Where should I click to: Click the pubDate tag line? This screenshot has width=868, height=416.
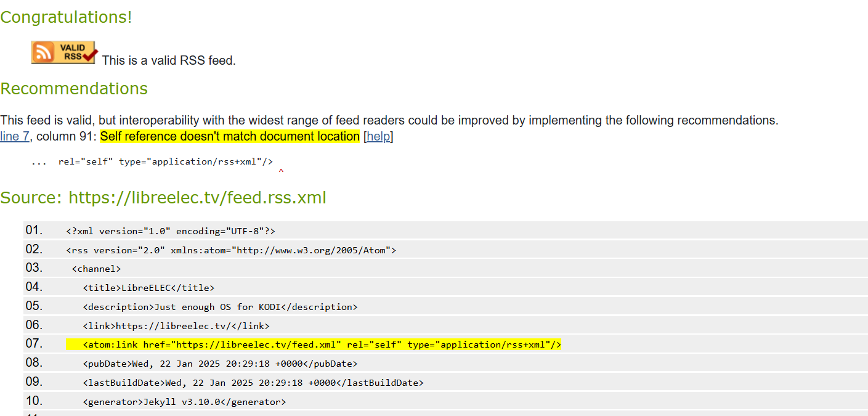(220, 364)
